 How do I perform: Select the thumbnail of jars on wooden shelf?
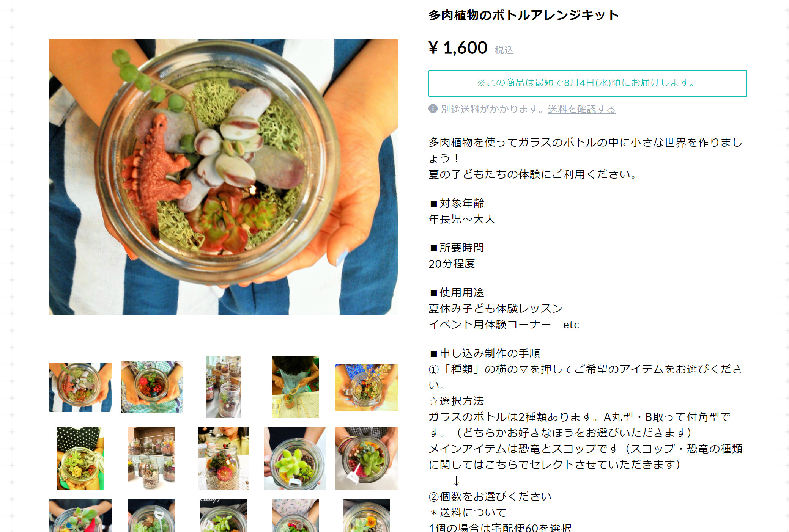(152, 458)
